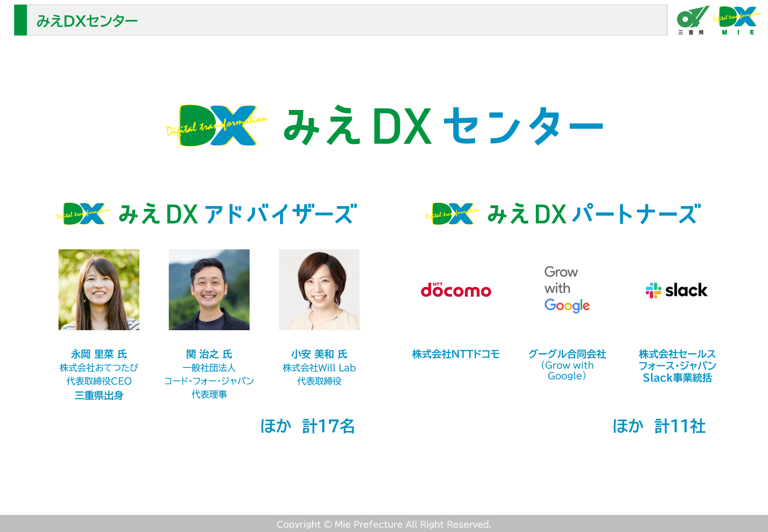
Task: Click the Slack logo
Action: click(677, 290)
